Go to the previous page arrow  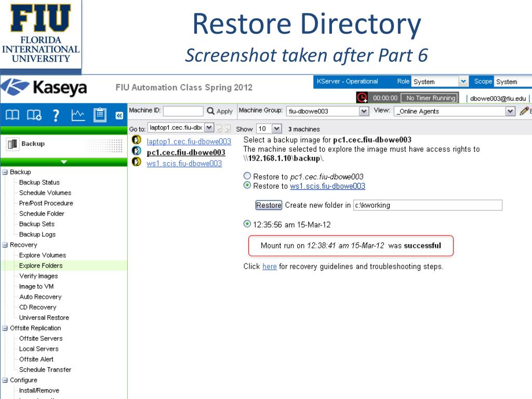click(219, 129)
